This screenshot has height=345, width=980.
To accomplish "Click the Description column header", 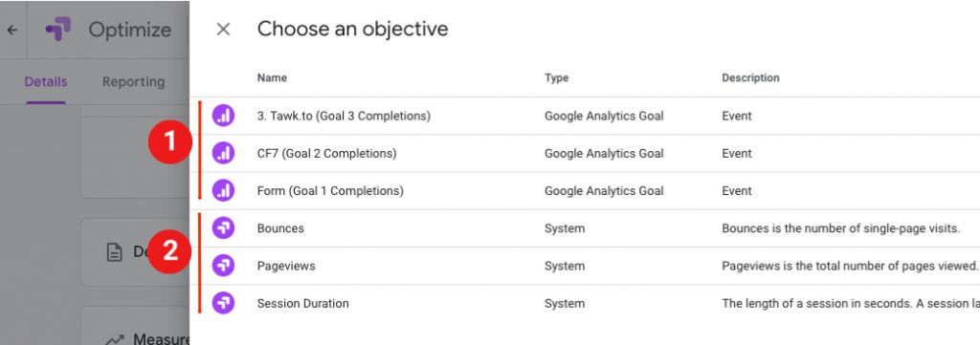I will pos(750,78).
